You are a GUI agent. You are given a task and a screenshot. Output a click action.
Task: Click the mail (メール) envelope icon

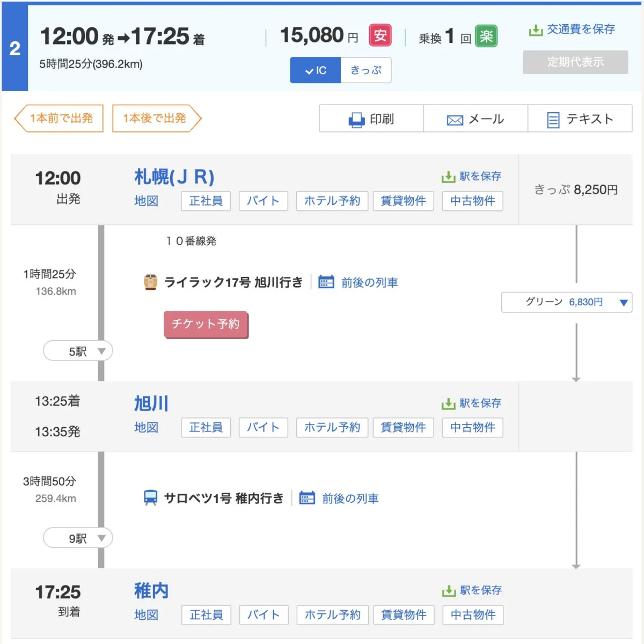[455, 120]
